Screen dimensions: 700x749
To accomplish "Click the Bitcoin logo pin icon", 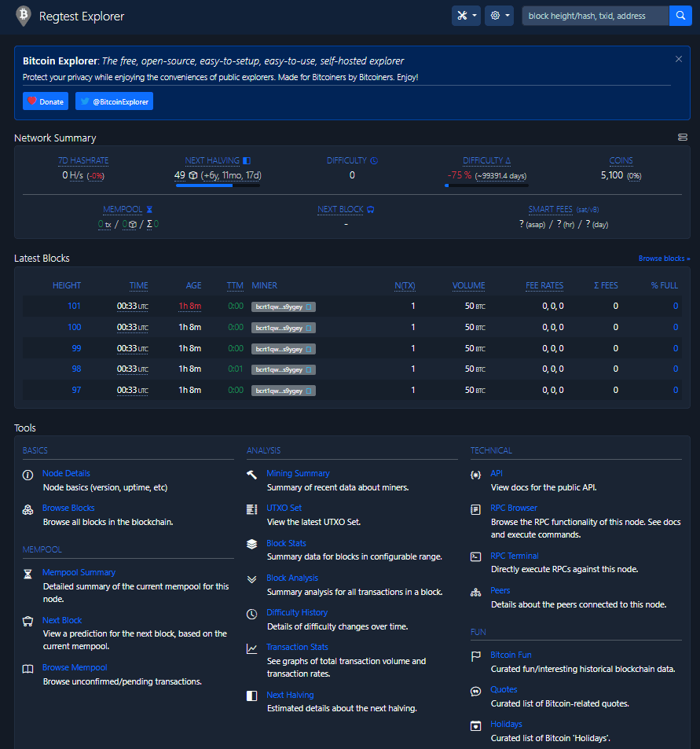I will (24, 16).
